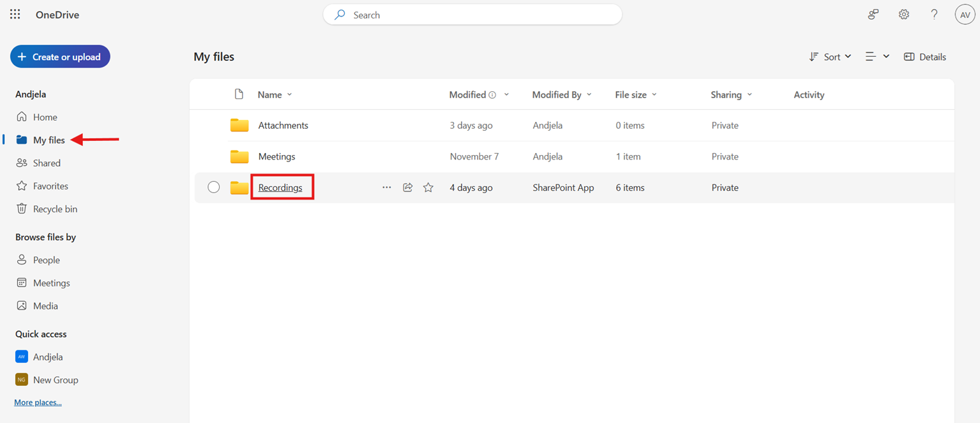Open the app launcher grid icon
The image size is (980, 423).
[15, 14]
